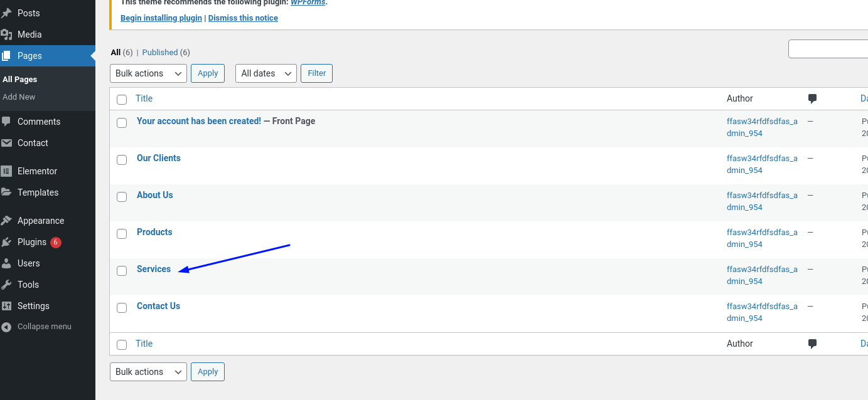Open the Contact Us page link
This screenshot has height=400, width=868.
coord(158,306)
